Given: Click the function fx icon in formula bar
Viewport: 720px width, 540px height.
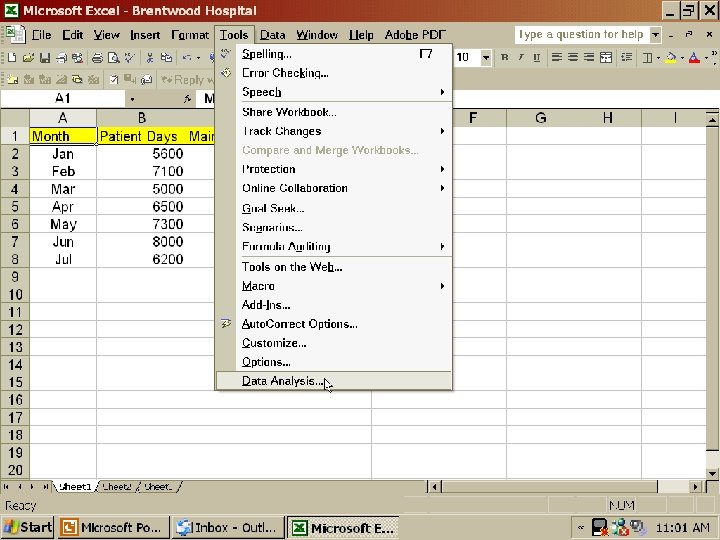Looking at the screenshot, I should coord(187,98).
